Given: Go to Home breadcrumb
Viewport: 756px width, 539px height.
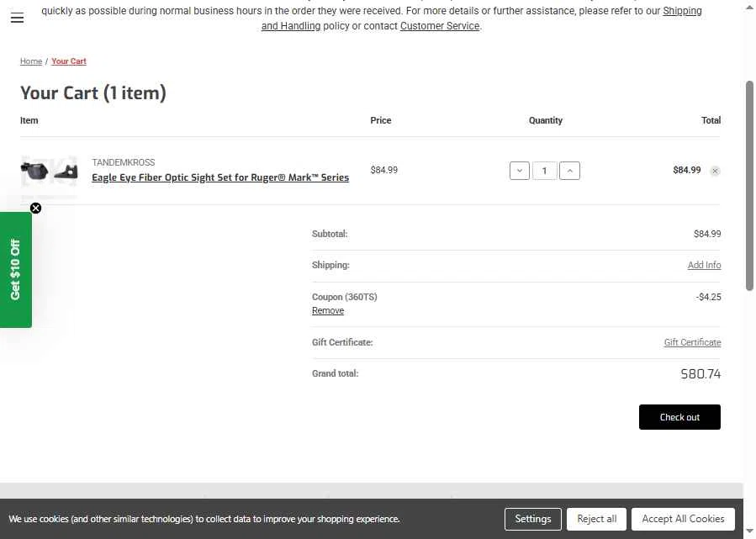Looking at the screenshot, I should click(31, 61).
